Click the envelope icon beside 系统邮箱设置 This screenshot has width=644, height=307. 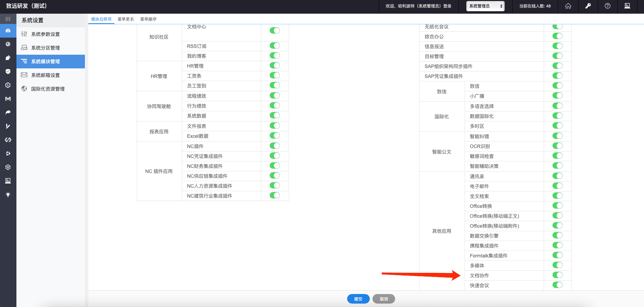[24, 75]
